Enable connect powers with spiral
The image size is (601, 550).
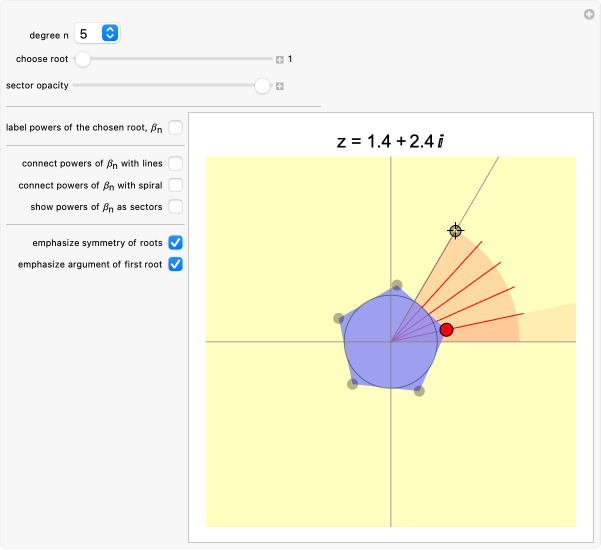click(x=175, y=185)
